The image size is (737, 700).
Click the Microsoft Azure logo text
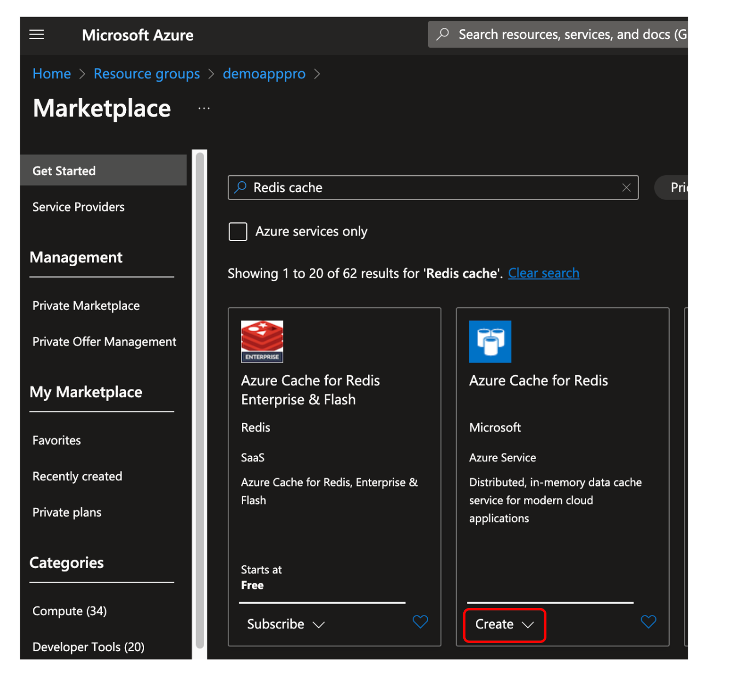coord(137,36)
